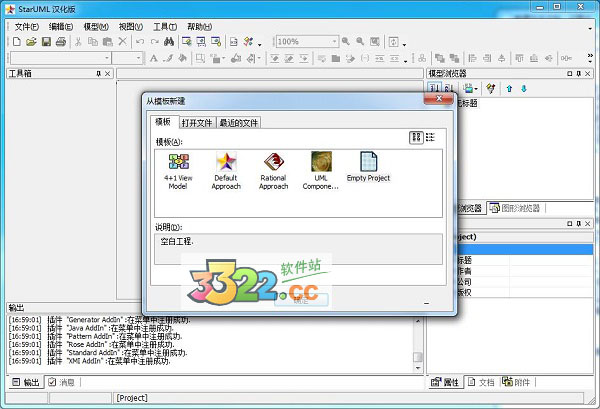
Task: Switch to list view in dialog
Action: tap(430, 137)
